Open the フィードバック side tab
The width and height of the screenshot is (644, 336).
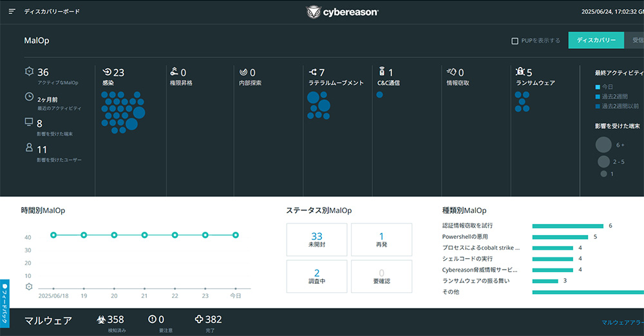coord(5,304)
